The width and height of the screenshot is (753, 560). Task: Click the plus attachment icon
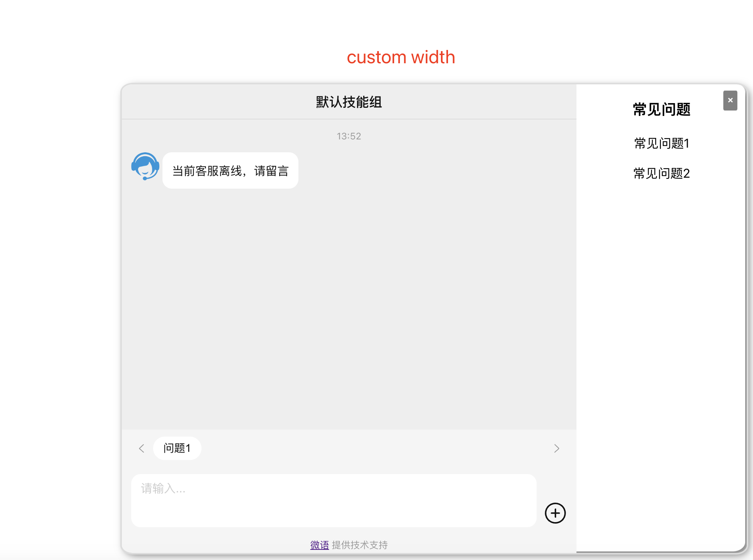tap(555, 513)
